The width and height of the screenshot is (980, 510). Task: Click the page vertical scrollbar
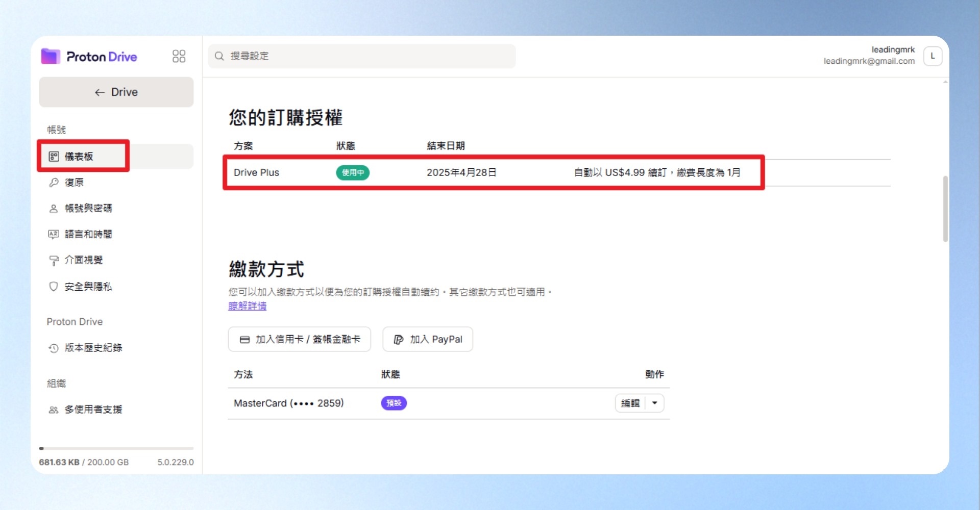945,209
